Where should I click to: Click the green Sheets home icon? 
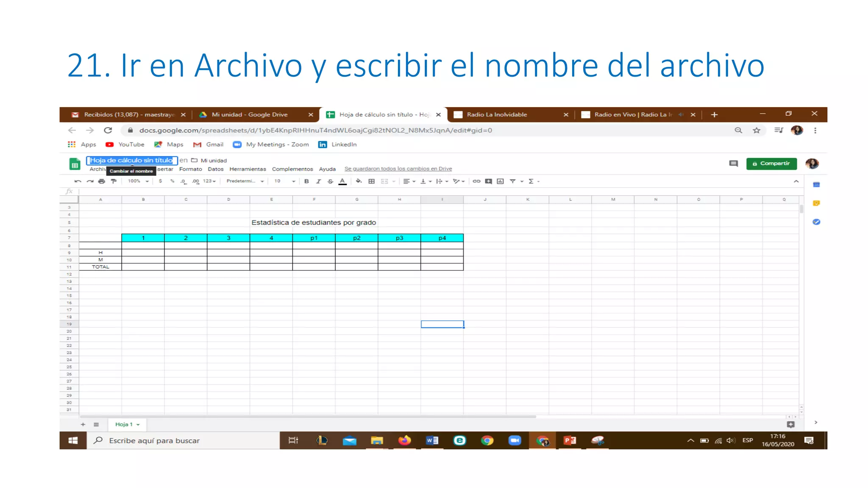(75, 164)
